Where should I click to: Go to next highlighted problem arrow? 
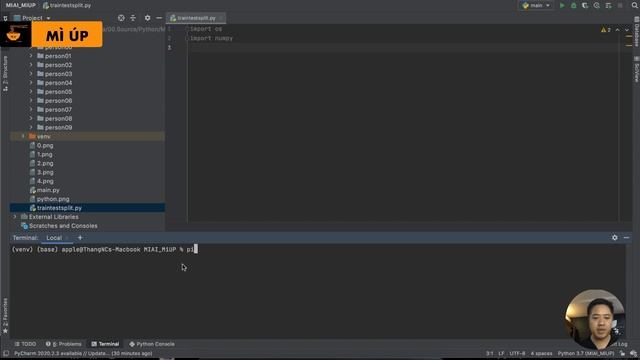tap(627, 30)
